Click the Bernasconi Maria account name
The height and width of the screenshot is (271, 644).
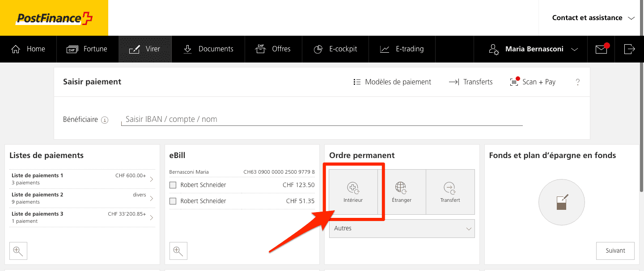189,172
